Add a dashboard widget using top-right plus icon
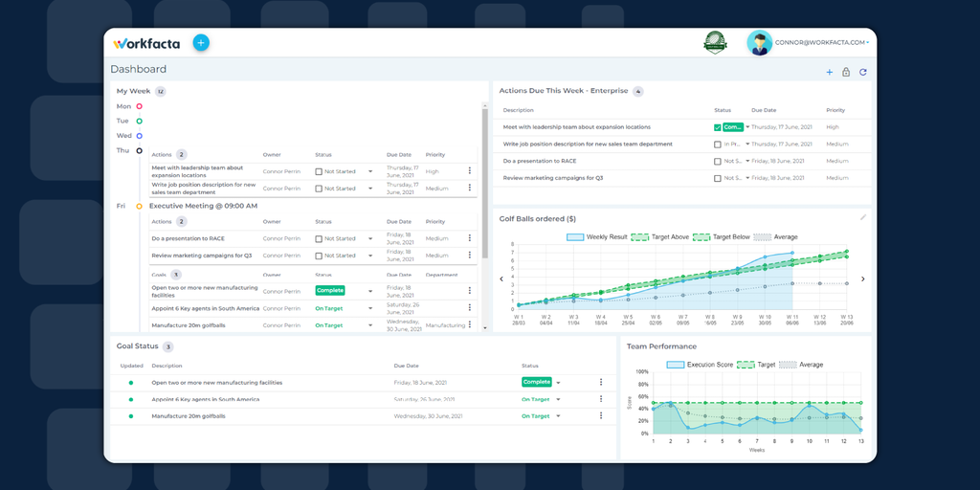980x490 pixels. (830, 73)
